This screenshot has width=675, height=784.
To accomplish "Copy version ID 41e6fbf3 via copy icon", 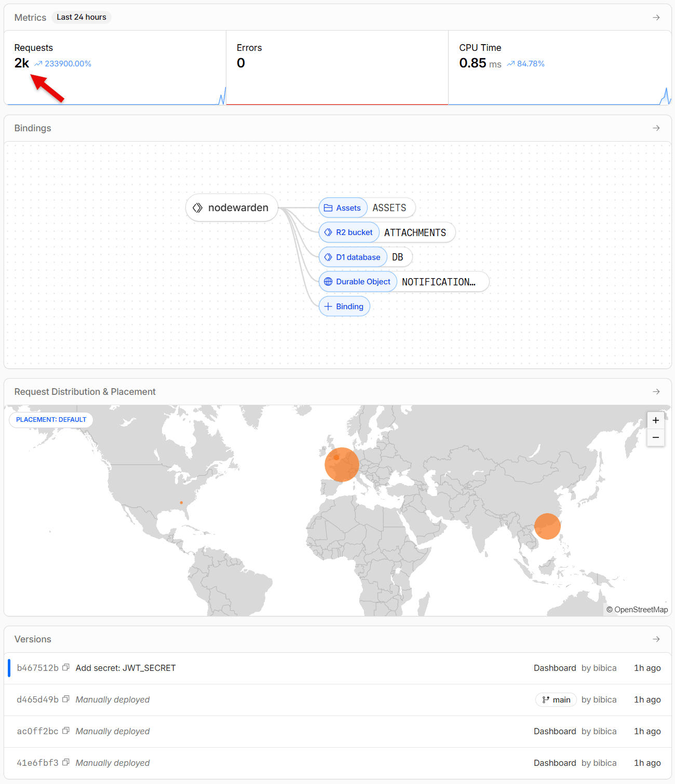I will coord(66,763).
